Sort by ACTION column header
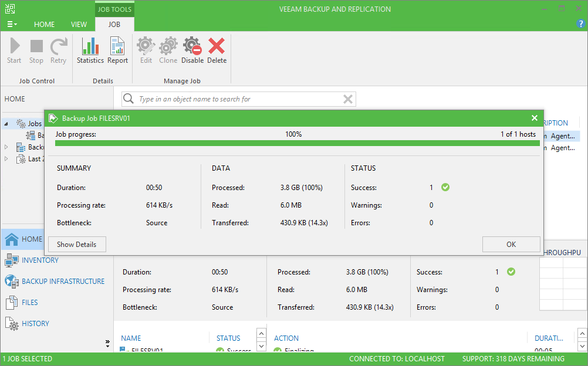588x366 pixels. tap(286, 338)
